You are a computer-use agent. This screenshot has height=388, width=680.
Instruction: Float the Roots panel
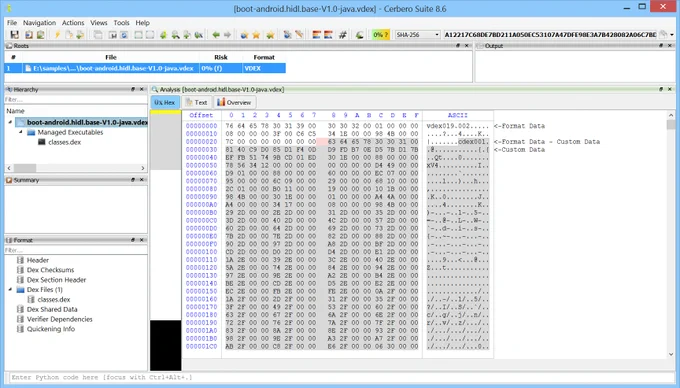(x=458, y=46)
